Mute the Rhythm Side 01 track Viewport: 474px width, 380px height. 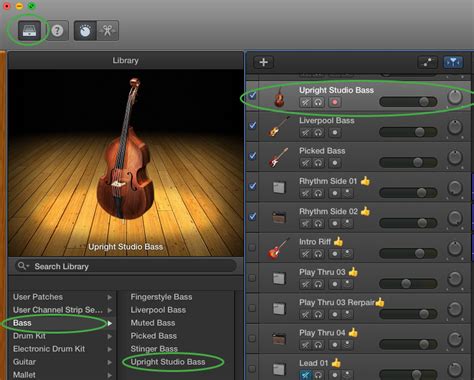305,193
